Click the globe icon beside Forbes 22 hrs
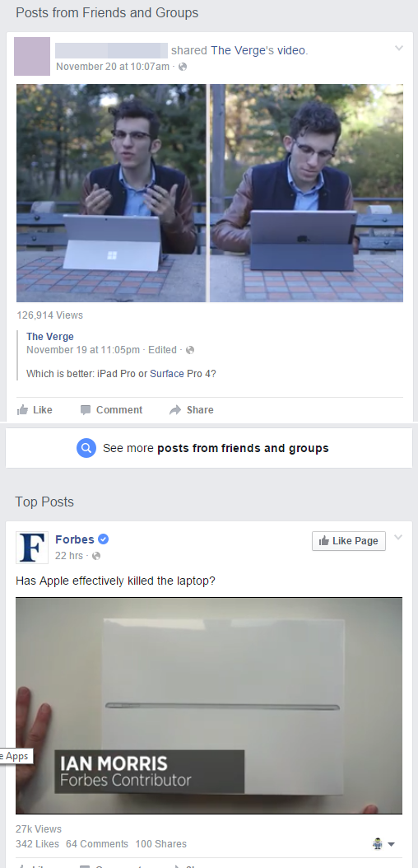The height and width of the screenshot is (868, 418). [96, 555]
